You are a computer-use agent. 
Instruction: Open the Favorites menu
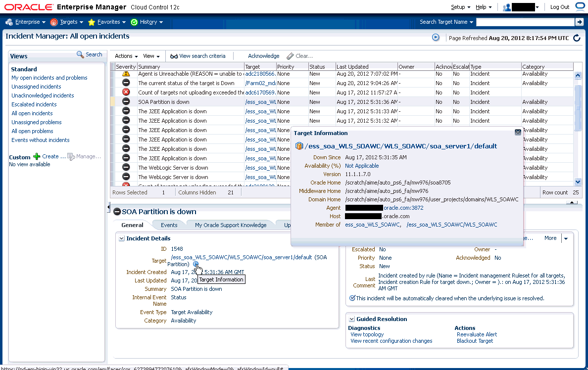pos(107,22)
